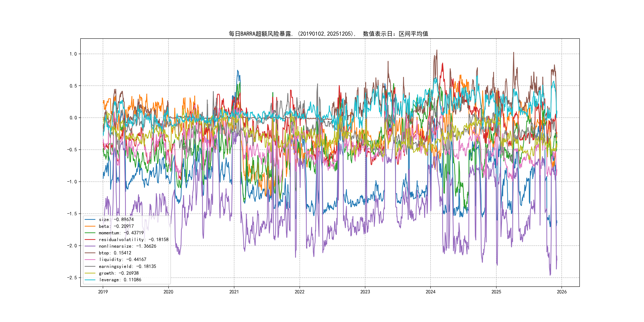Click the beta legend label

pos(116,226)
